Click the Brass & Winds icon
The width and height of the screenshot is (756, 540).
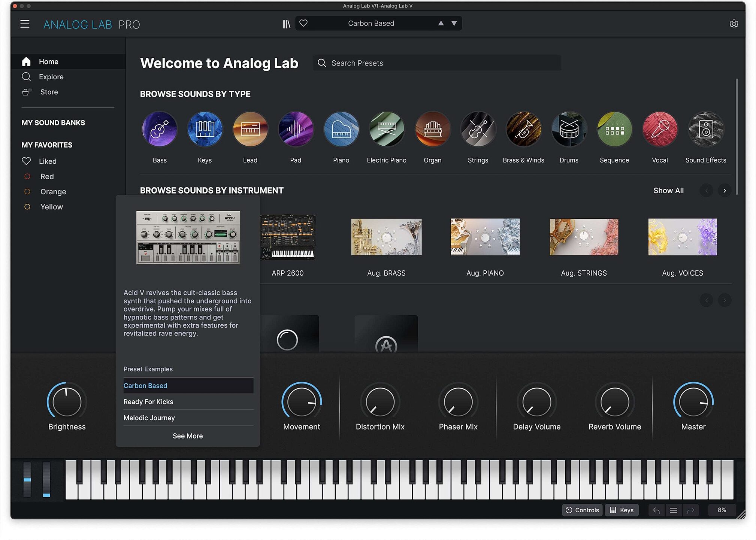click(x=523, y=129)
